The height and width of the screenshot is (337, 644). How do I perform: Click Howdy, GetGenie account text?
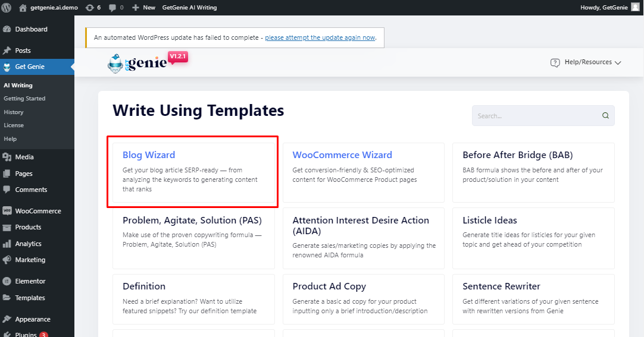pos(604,7)
